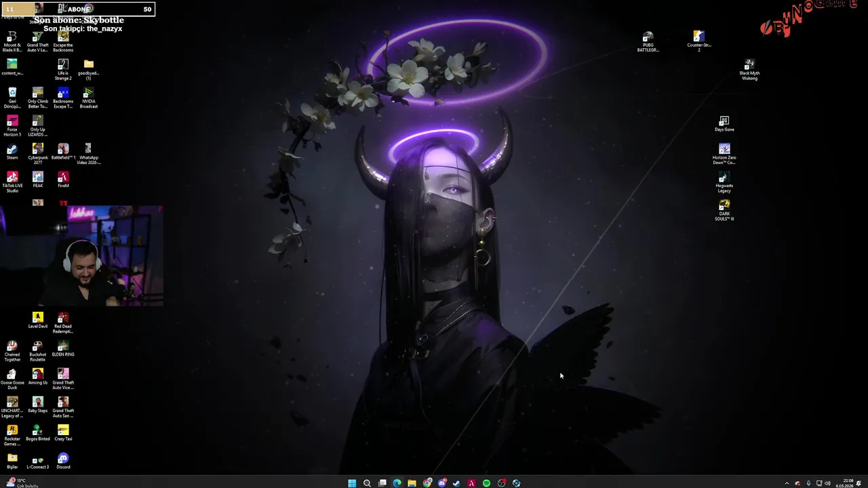The height and width of the screenshot is (488, 868).
Task: Open ELDEN RING shortcut
Action: coord(63,348)
